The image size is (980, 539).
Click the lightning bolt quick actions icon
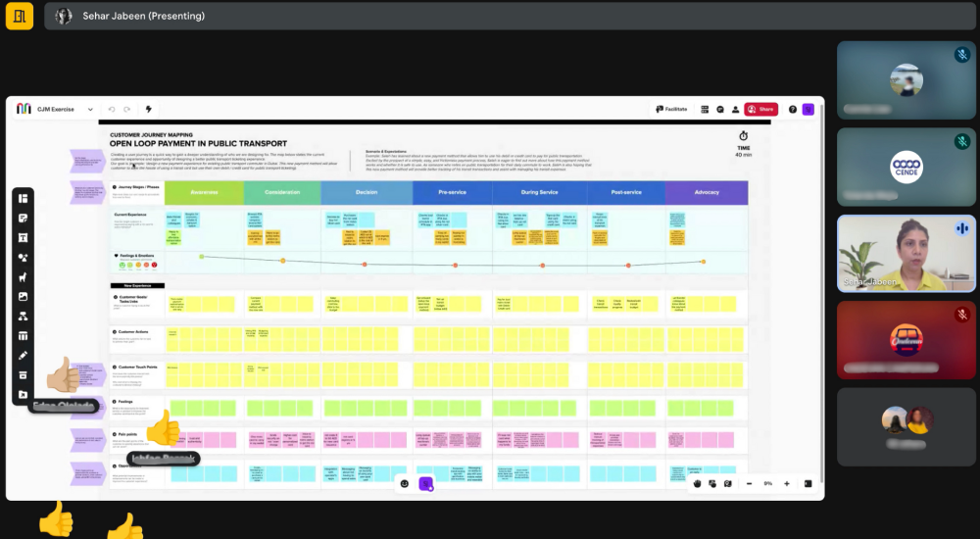[x=148, y=109]
